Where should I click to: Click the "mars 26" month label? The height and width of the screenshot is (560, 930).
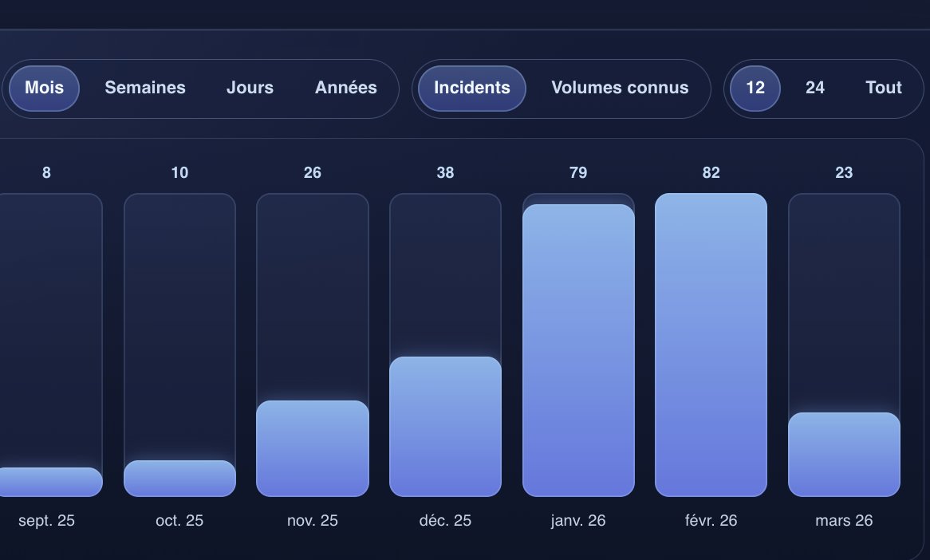844,520
